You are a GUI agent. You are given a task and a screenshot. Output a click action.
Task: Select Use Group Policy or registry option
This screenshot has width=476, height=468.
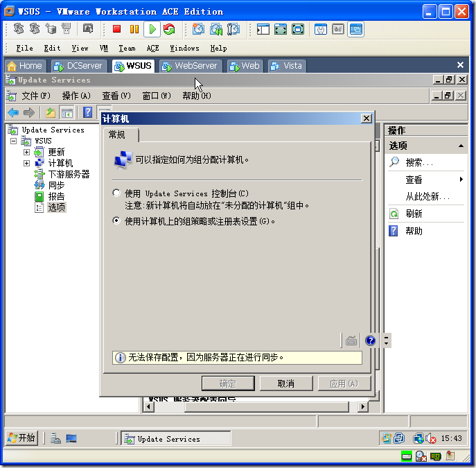point(116,220)
